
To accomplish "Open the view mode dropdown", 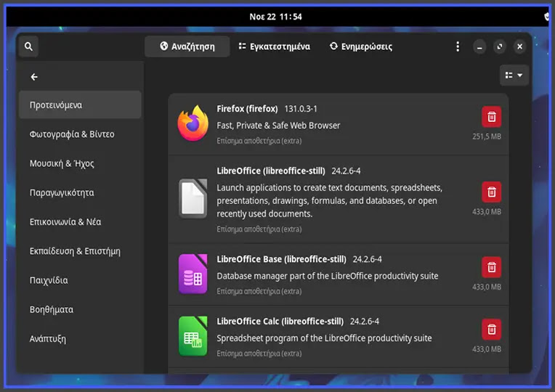I will tap(514, 75).
